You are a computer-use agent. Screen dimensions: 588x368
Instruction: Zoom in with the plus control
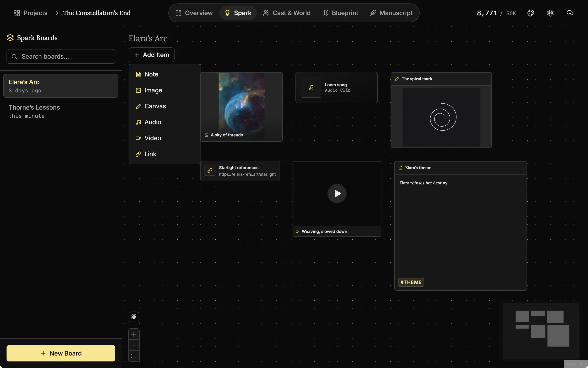(134, 334)
